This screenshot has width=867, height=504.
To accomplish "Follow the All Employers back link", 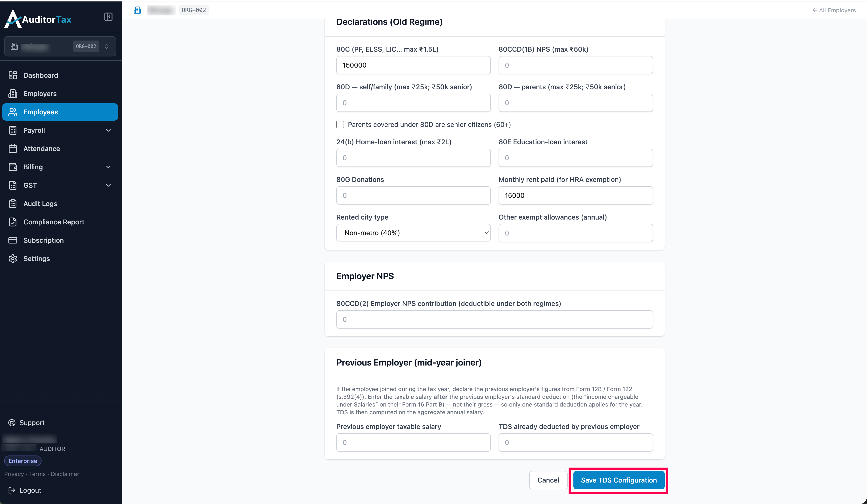I will (x=834, y=10).
